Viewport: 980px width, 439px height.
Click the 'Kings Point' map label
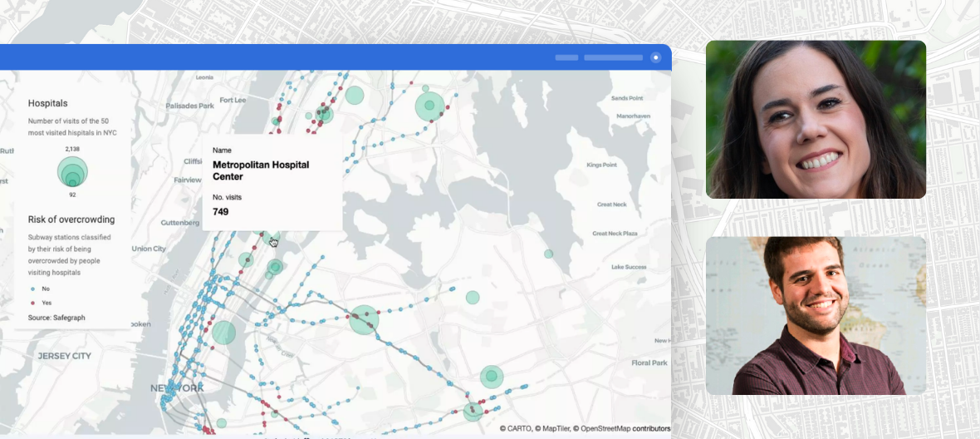pos(602,165)
